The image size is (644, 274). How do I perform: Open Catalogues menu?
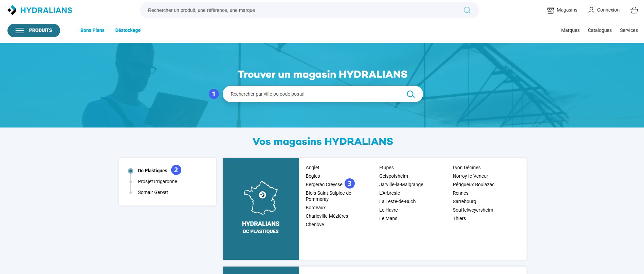click(x=600, y=30)
